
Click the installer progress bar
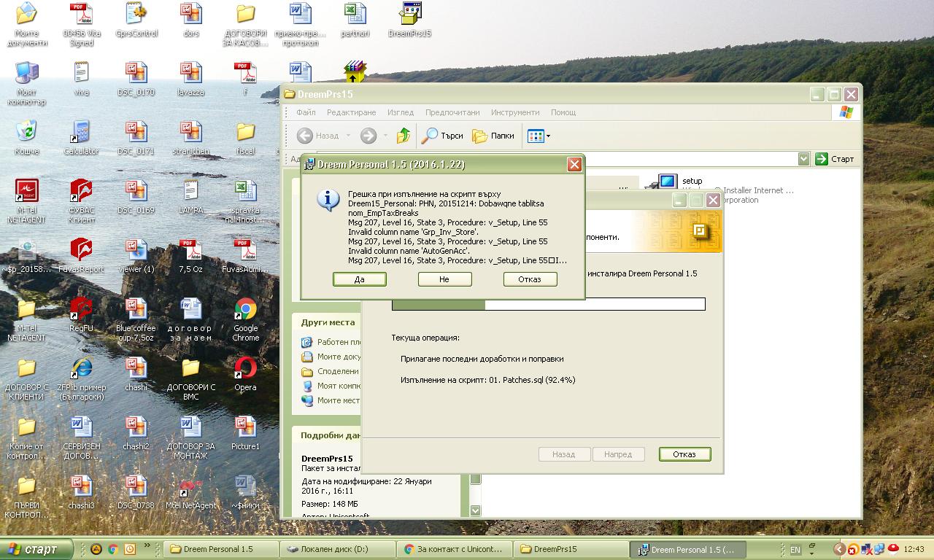tap(549, 304)
